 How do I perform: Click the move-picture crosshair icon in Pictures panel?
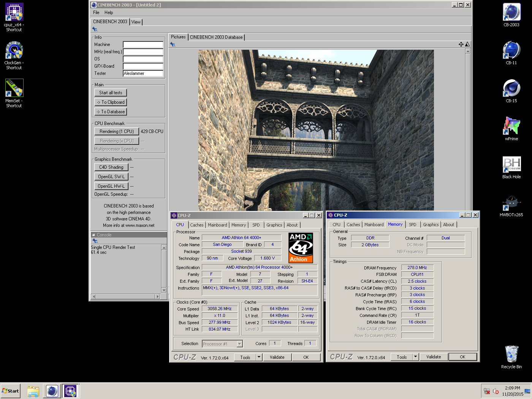pos(461,44)
